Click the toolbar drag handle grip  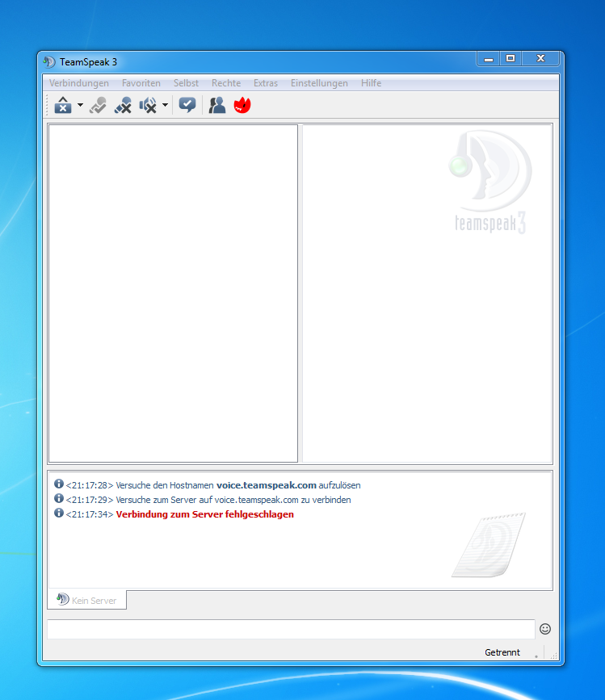click(47, 105)
